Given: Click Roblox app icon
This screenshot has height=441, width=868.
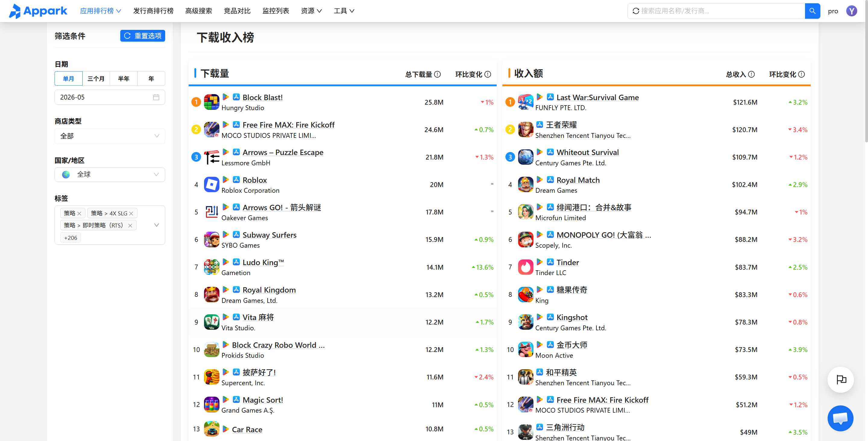Looking at the screenshot, I should [212, 184].
